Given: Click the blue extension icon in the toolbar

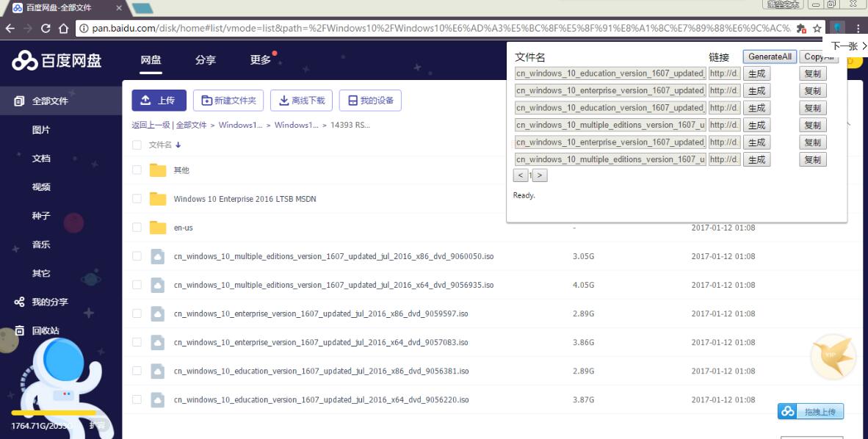Looking at the screenshot, I should click(x=837, y=28).
